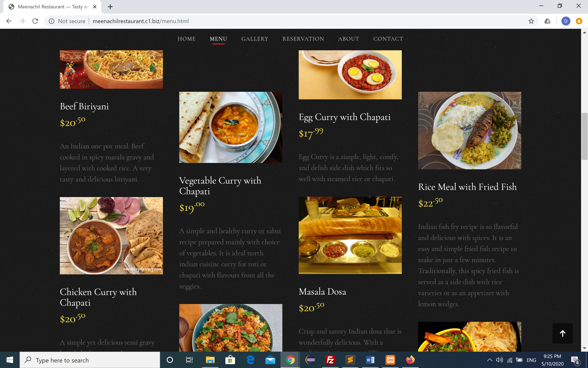Open Microsoft Store from the taskbar
Image resolution: width=588 pixels, height=368 pixels.
230,360
